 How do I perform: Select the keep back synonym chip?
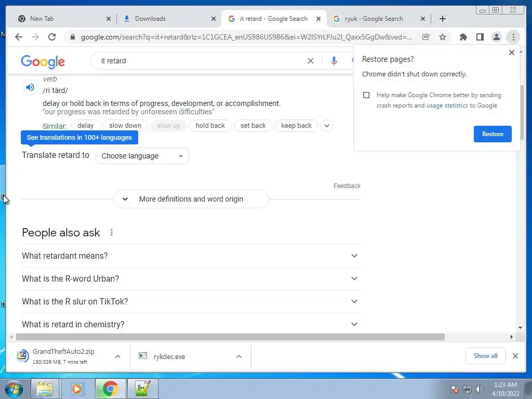(x=296, y=126)
